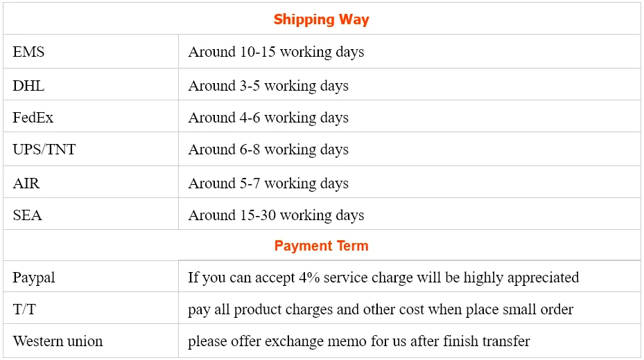
Task: Click Around 6-8 working days text
Action: [268, 150]
